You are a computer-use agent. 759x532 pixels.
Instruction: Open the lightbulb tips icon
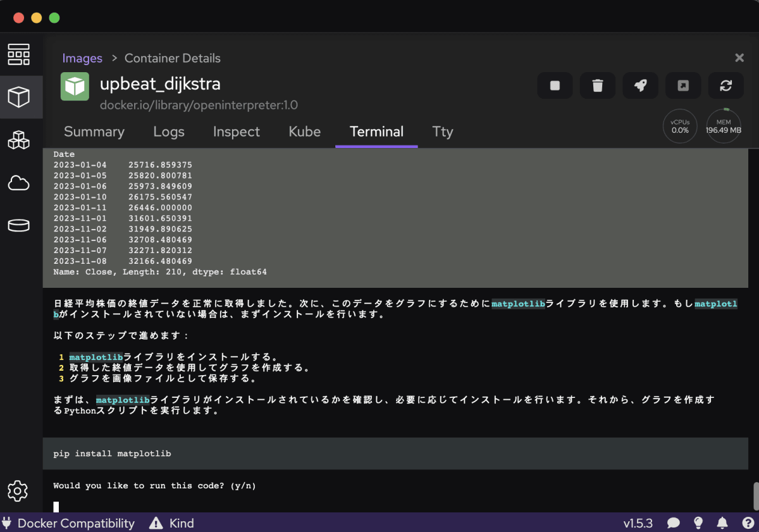[698, 523]
